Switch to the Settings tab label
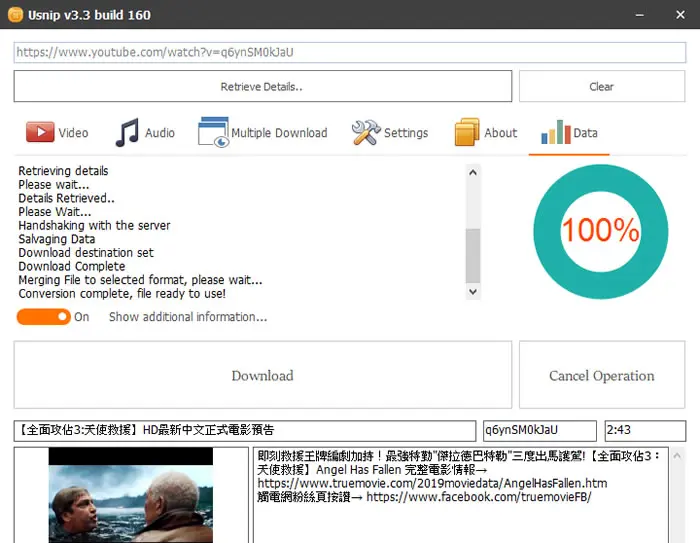Viewport: 700px width, 543px height. coord(406,133)
